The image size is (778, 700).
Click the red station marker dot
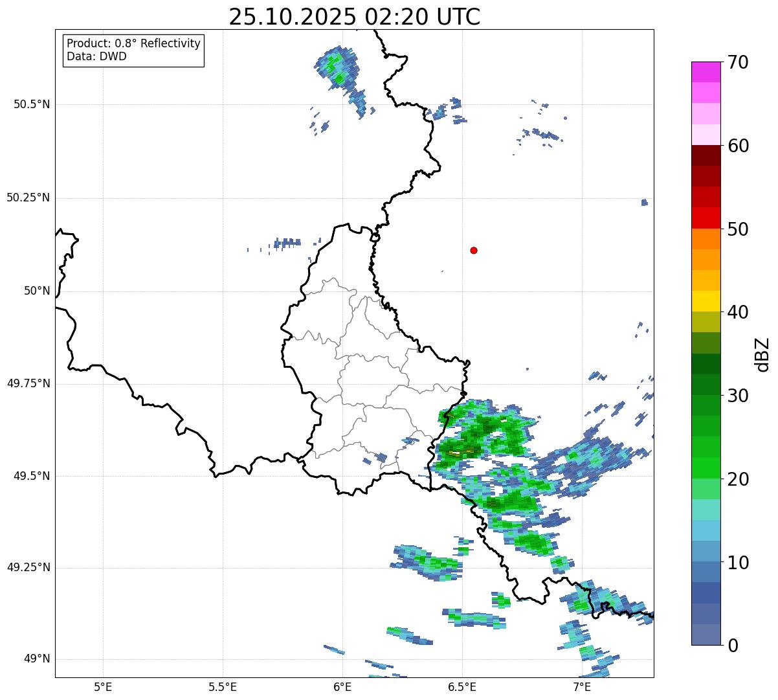click(x=474, y=250)
